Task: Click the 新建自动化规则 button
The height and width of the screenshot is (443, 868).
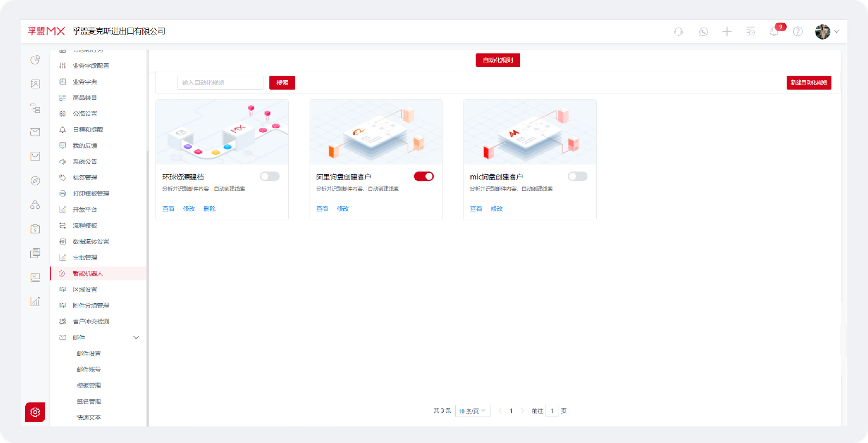Action: [x=809, y=83]
